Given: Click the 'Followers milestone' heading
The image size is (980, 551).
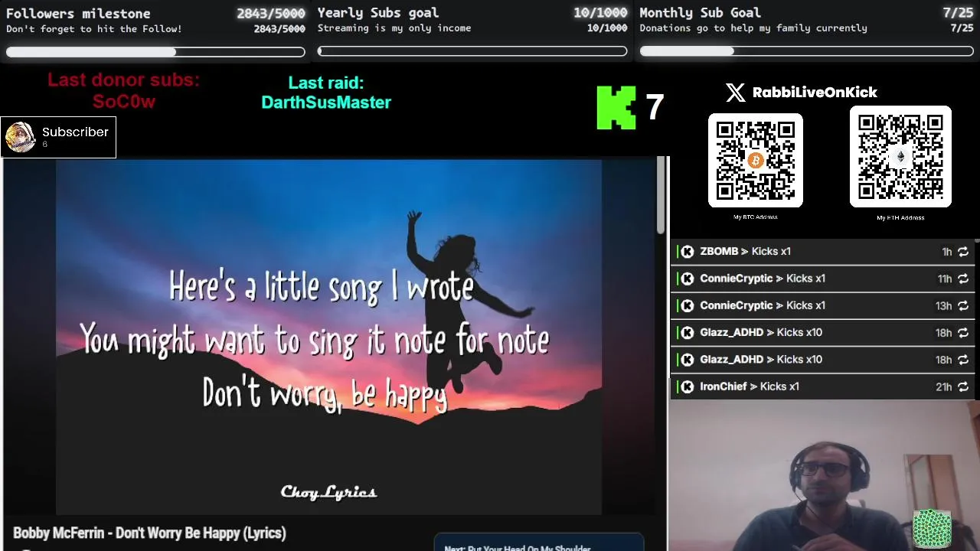Looking at the screenshot, I should coord(78,13).
